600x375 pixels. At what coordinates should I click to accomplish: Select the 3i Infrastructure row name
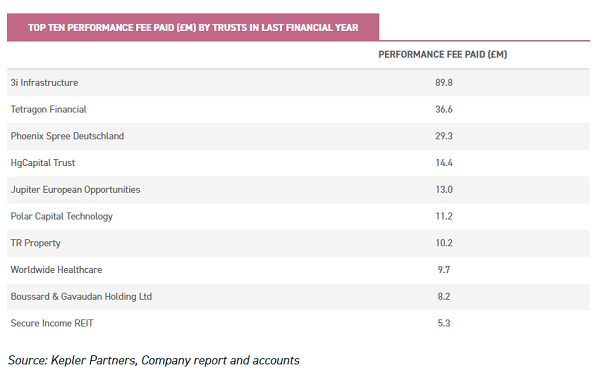44,83
